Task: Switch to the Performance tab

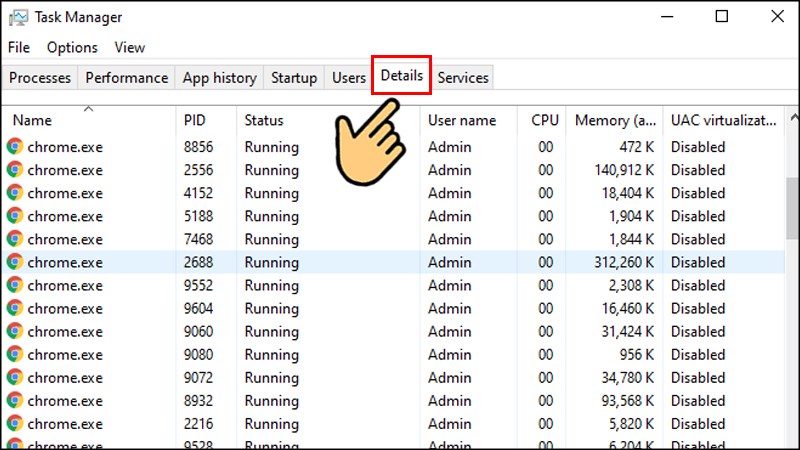Action: tap(127, 78)
